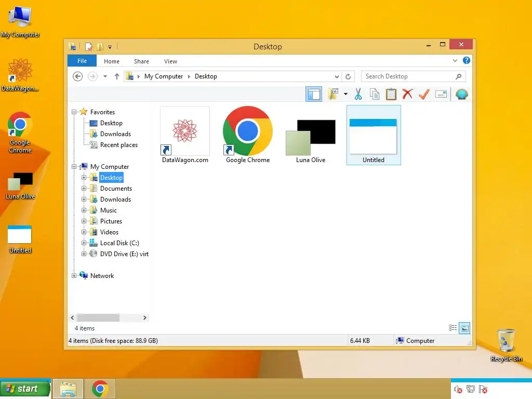This screenshot has width=532, height=399.
Task: Select the Google Chrome shortcut in folder
Action: click(x=248, y=135)
